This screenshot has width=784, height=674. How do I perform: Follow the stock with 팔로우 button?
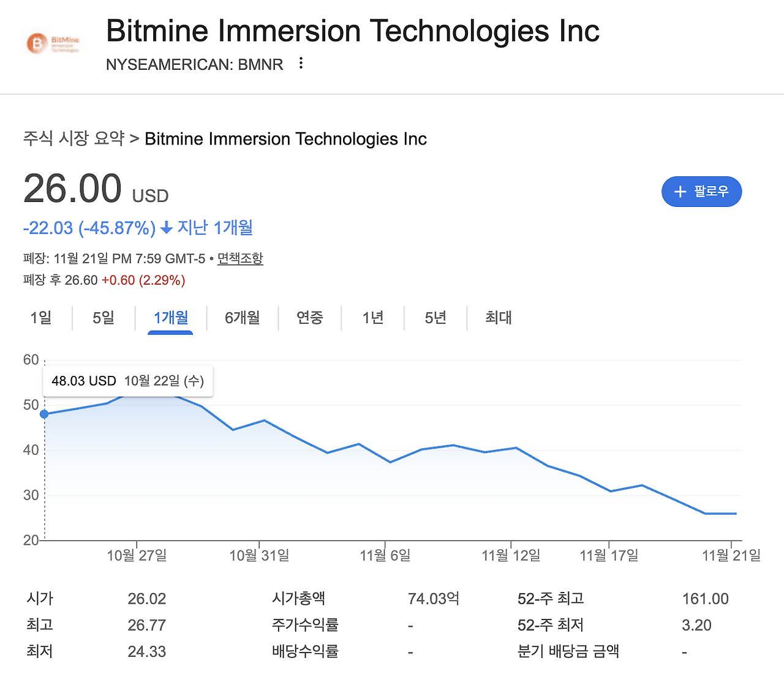click(702, 192)
